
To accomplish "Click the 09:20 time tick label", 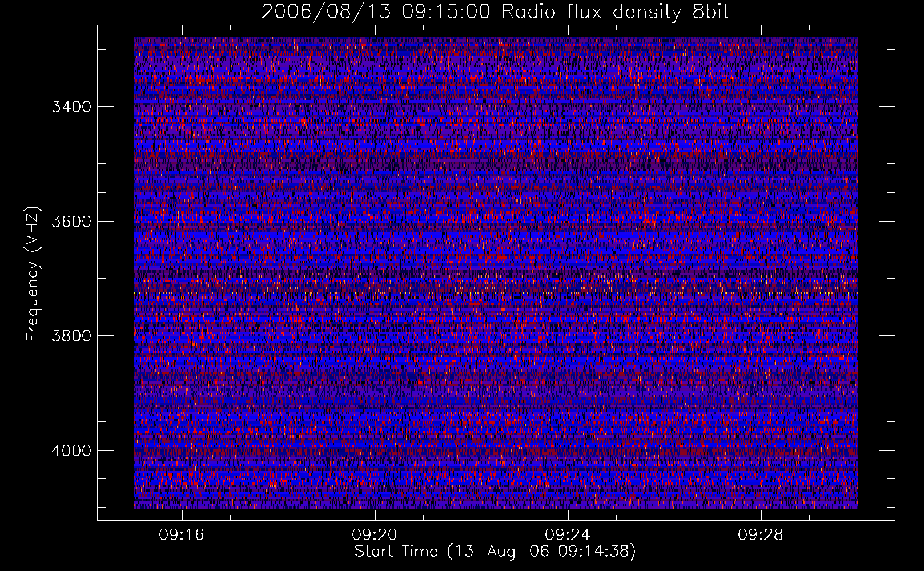I will (x=375, y=535).
